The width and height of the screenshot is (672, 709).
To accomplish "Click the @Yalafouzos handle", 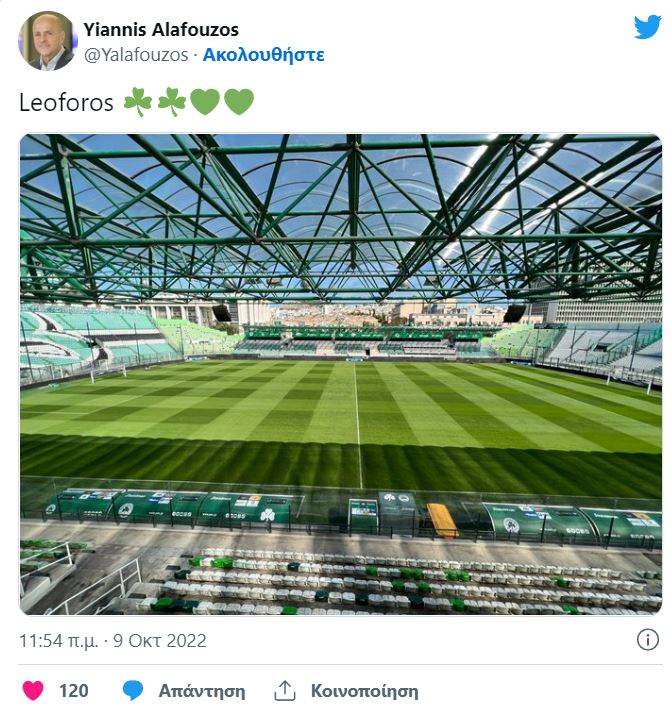I will coord(135,55).
